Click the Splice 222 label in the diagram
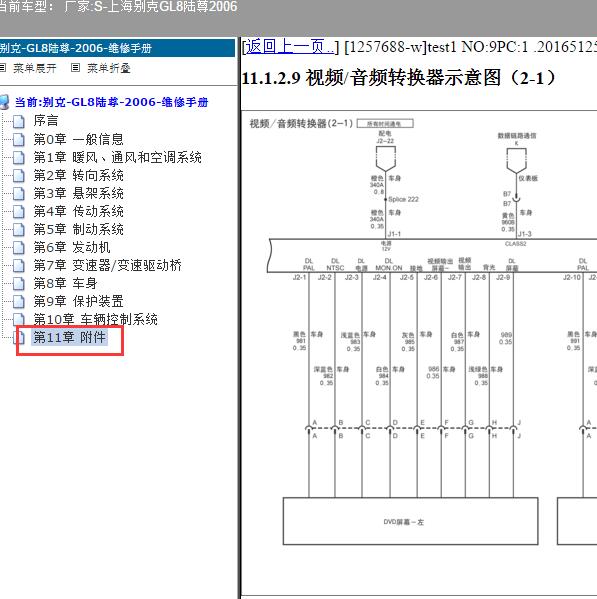This screenshot has width=597, height=599. pyautogui.click(x=403, y=199)
